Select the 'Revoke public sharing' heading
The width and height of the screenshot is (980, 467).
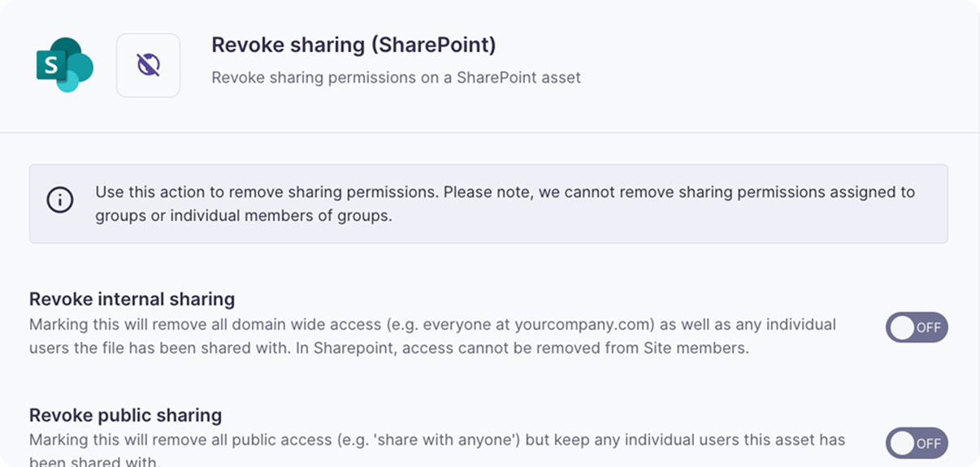click(x=125, y=415)
